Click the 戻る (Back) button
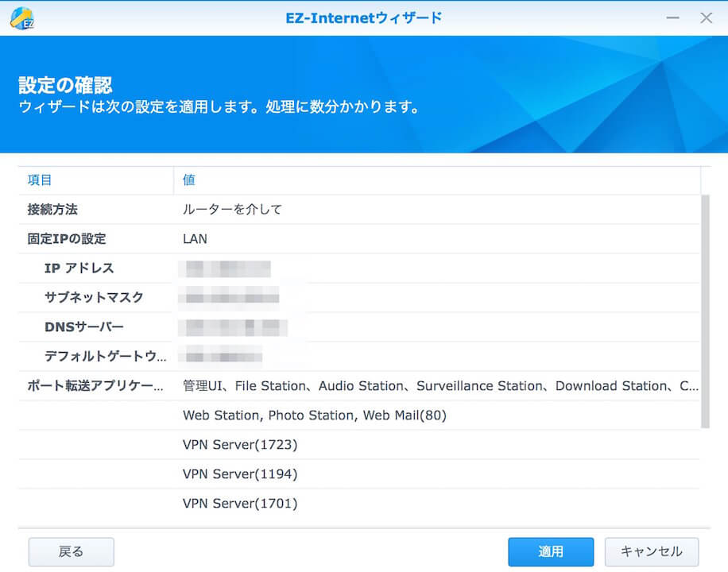The height and width of the screenshot is (572, 728). click(x=71, y=551)
